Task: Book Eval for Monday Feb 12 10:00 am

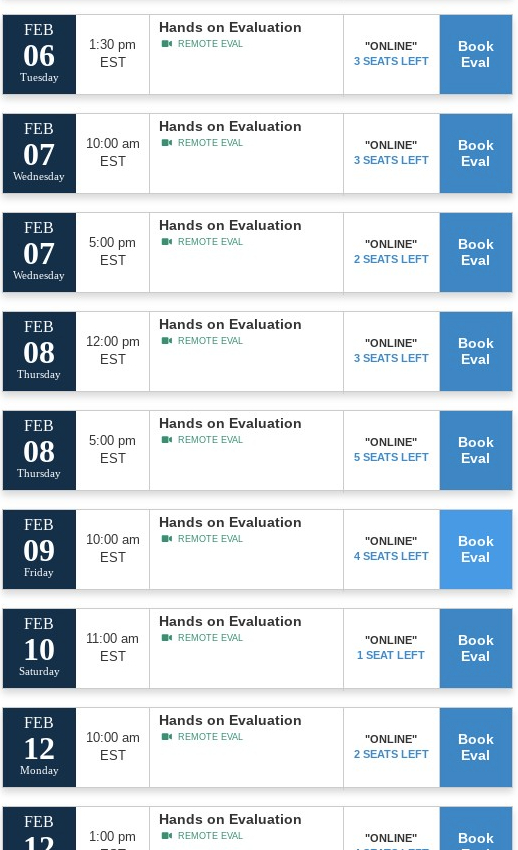Action: [x=476, y=747]
